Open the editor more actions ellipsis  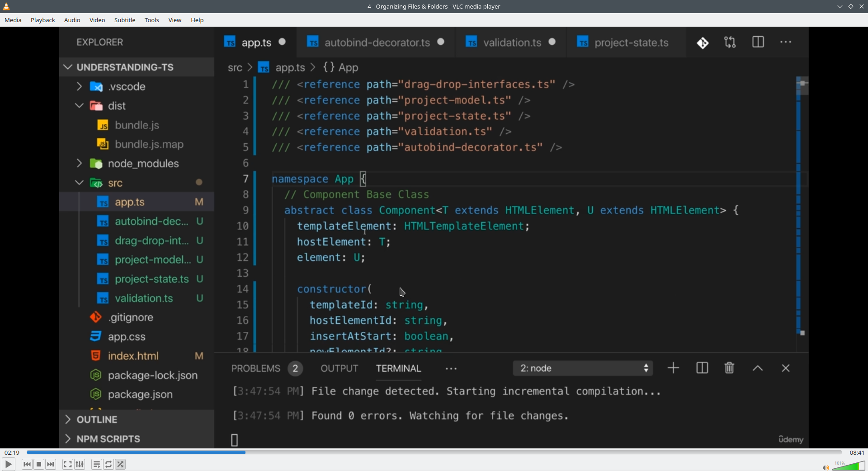tap(786, 42)
